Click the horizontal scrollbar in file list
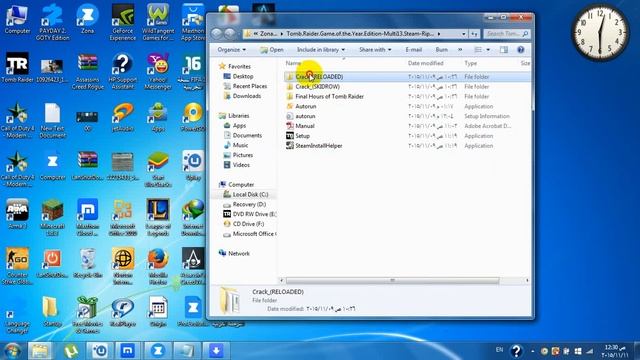 pyautogui.click(x=392, y=280)
